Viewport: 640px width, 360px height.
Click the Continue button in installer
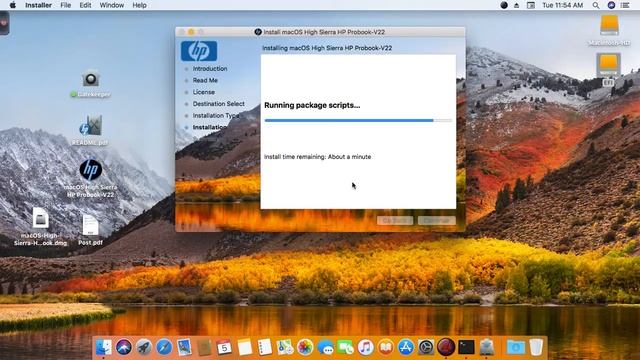437,220
